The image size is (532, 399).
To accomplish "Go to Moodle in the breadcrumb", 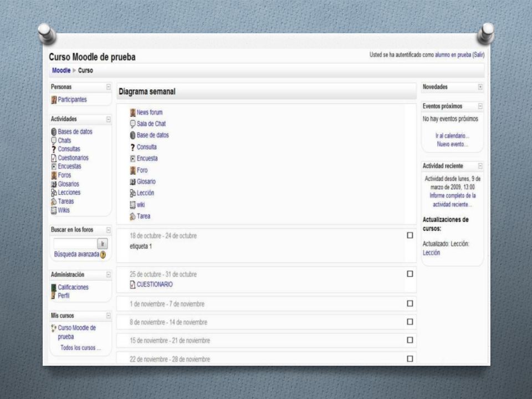I will point(61,70).
